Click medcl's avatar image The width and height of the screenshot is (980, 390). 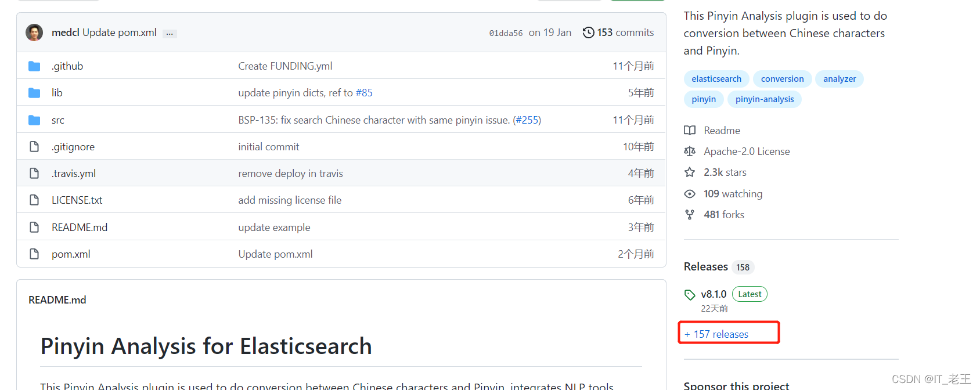click(x=34, y=32)
